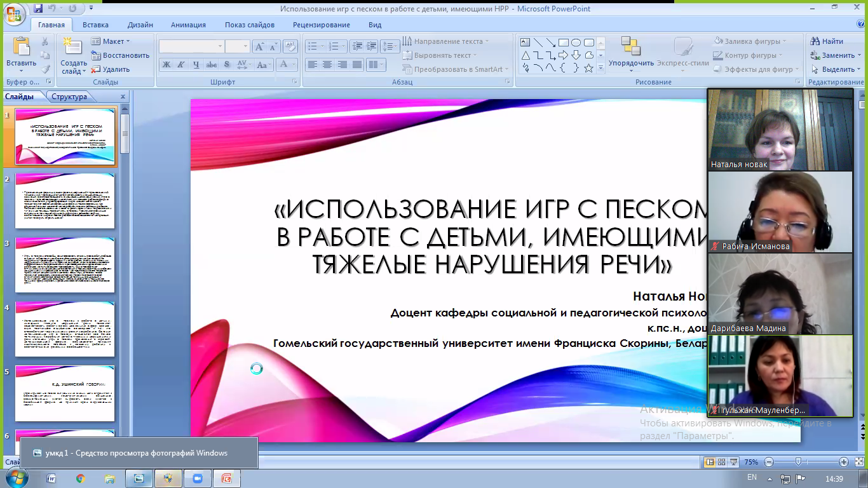Image resolution: width=868 pixels, height=488 pixels.
Task: Click Восстановить to reset the slide
Action: [x=121, y=55]
